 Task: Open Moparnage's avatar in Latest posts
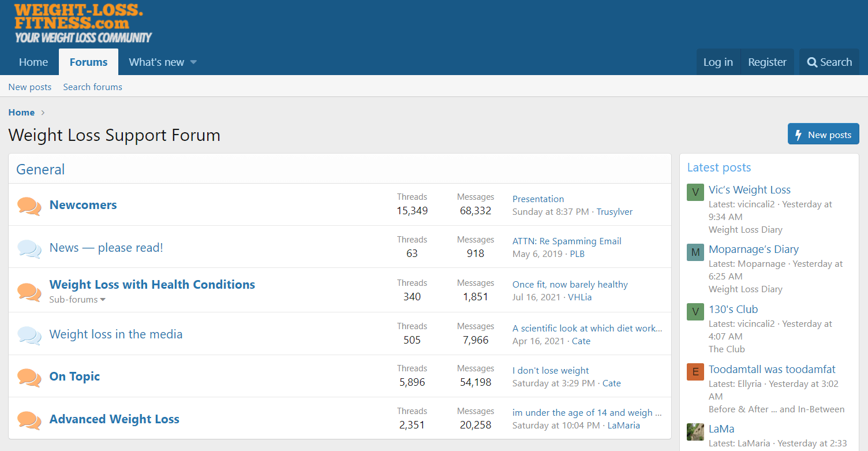point(695,252)
